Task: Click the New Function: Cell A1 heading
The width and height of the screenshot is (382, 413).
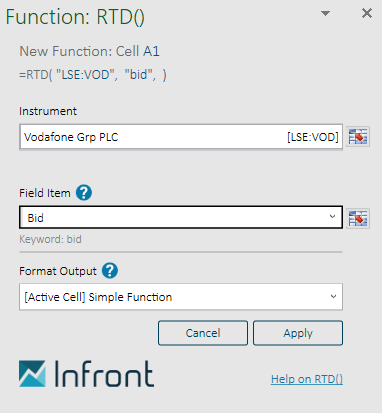Action: (x=90, y=51)
